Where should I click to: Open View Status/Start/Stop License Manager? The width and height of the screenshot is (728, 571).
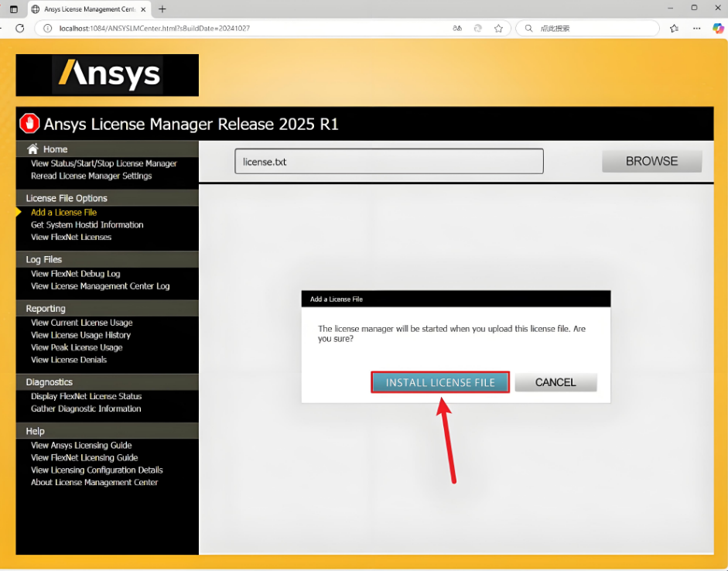(104, 163)
